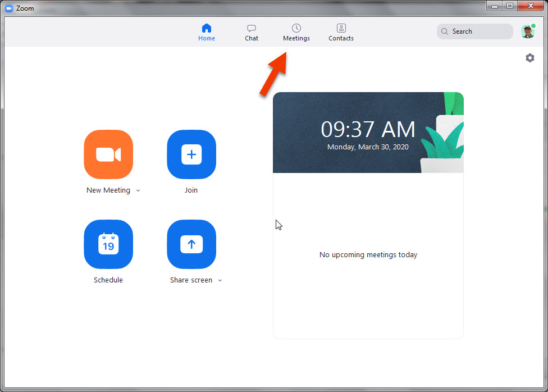Open the Meetings tab
Screen dimensions: 548x392
point(296,33)
